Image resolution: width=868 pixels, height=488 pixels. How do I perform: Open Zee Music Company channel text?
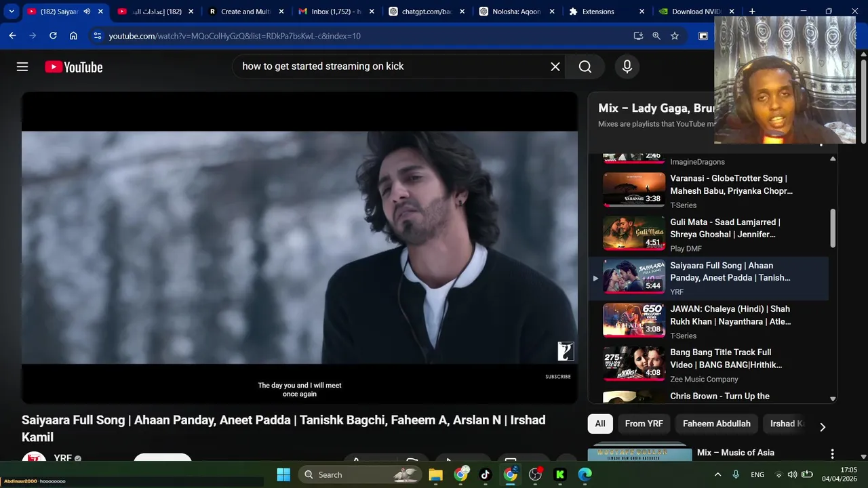704,380
